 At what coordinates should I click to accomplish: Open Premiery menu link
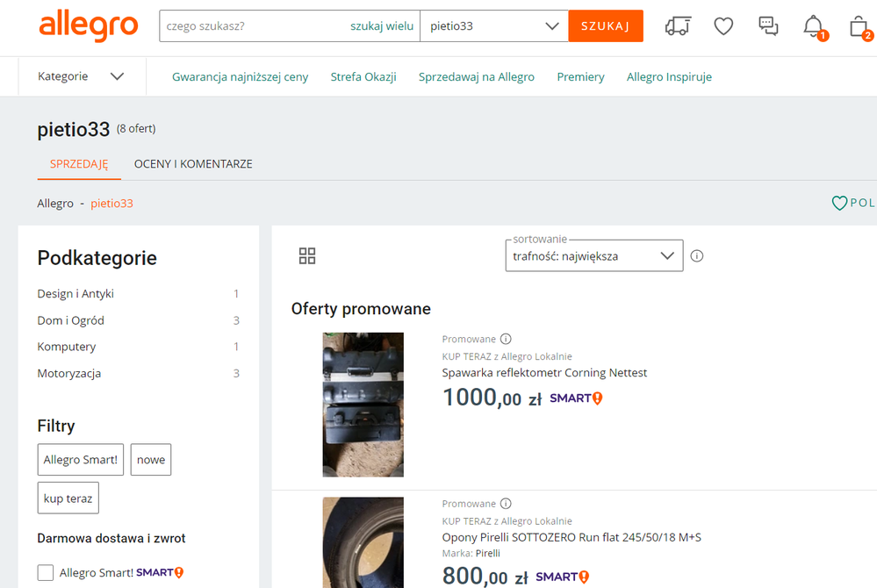tap(580, 76)
